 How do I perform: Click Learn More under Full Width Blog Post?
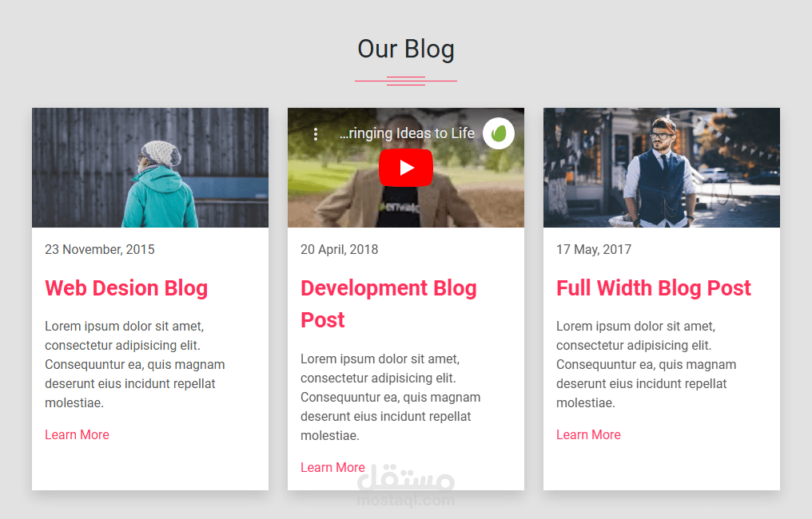point(589,434)
